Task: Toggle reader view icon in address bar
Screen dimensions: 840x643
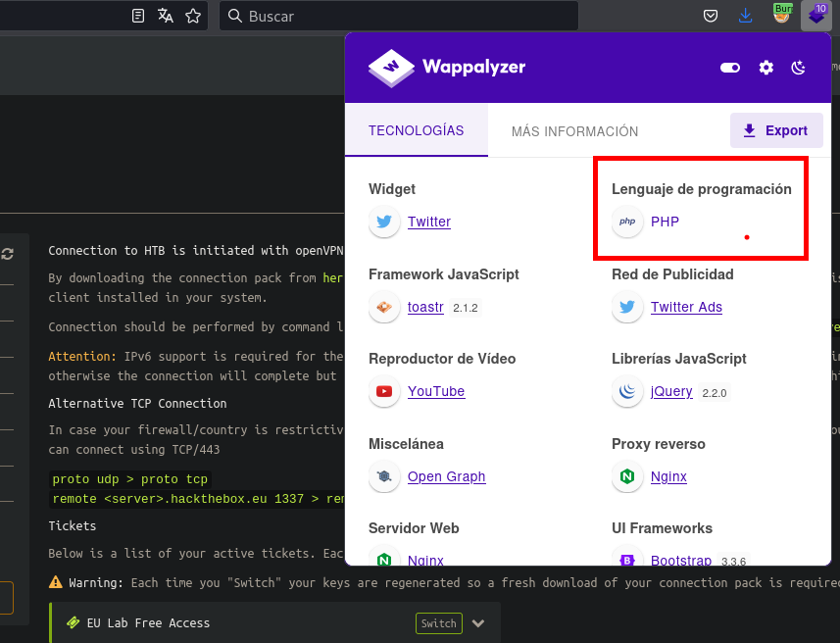Action: 138,16
